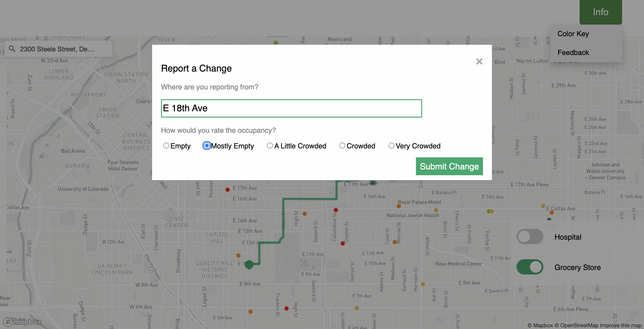This screenshot has width=644, height=329.
Task: Click the Mapbox logo
Action: tap(23, 322)
